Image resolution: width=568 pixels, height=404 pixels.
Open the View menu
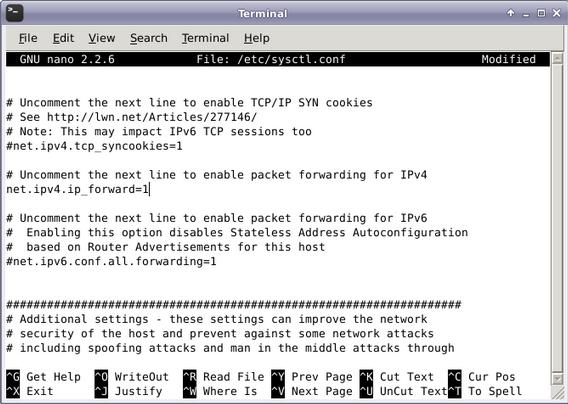pos(102,38)
